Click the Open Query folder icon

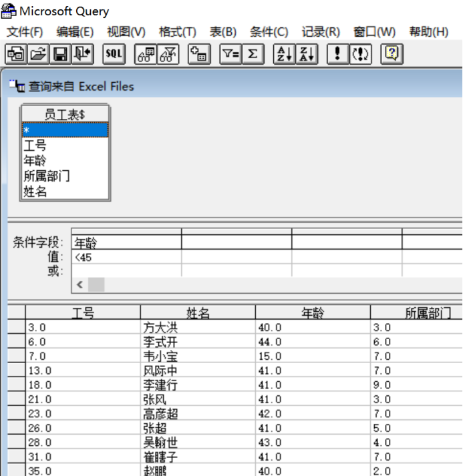tap(38, 54)
